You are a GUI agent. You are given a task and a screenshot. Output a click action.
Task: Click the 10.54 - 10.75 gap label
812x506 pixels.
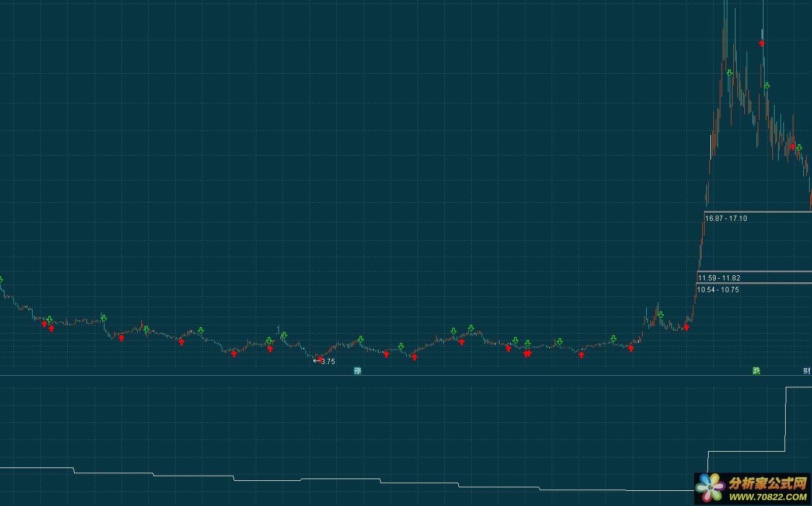[x=718, y=290]
